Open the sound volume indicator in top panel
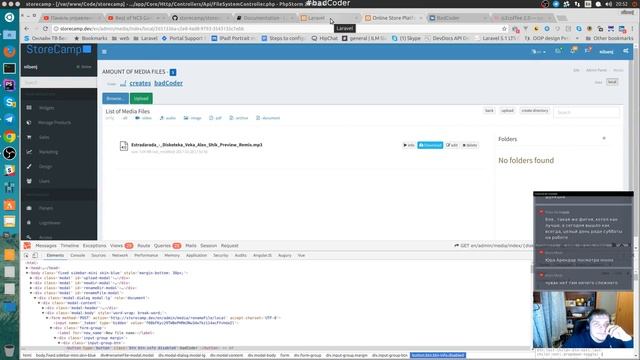 [608, 4]
